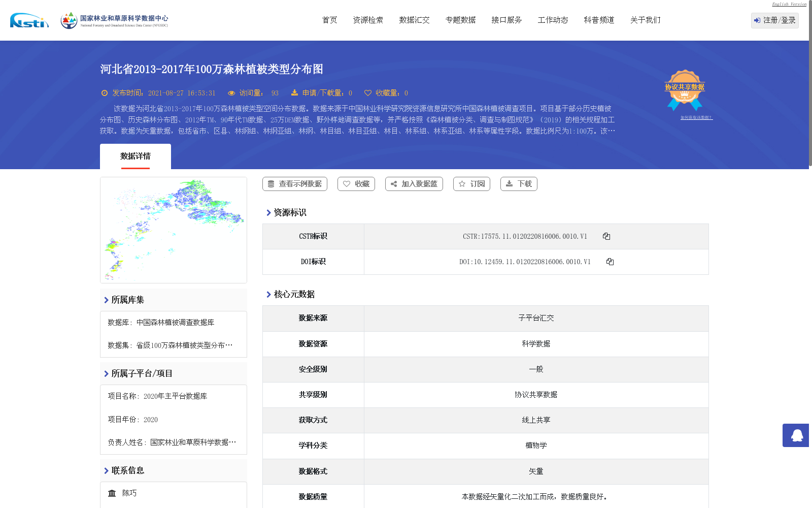Open the 专题数据 menu

[x=461, y=20]
